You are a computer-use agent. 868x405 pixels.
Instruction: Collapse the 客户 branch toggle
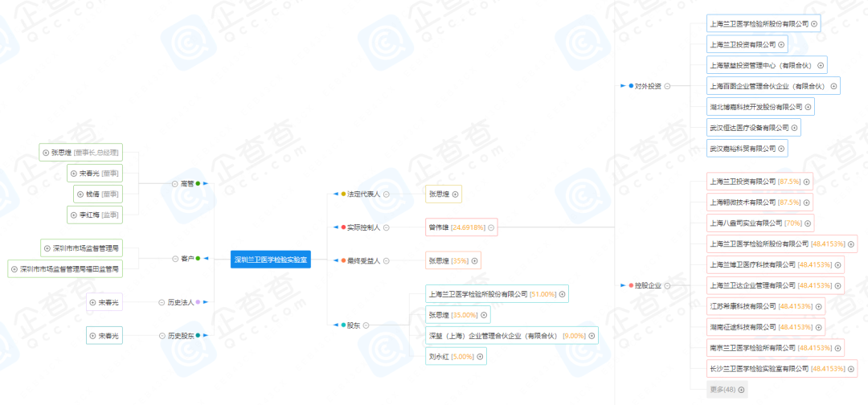tap(175, 259)
